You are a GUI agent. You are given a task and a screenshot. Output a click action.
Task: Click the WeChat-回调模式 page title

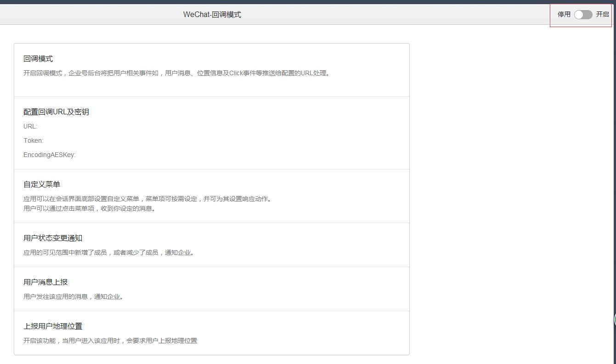point(212,14)
